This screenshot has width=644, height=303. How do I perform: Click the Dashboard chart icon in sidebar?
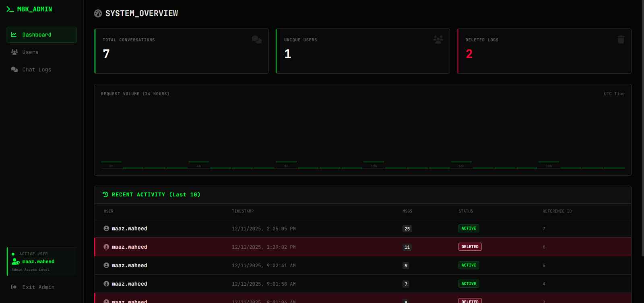[14, 35]
